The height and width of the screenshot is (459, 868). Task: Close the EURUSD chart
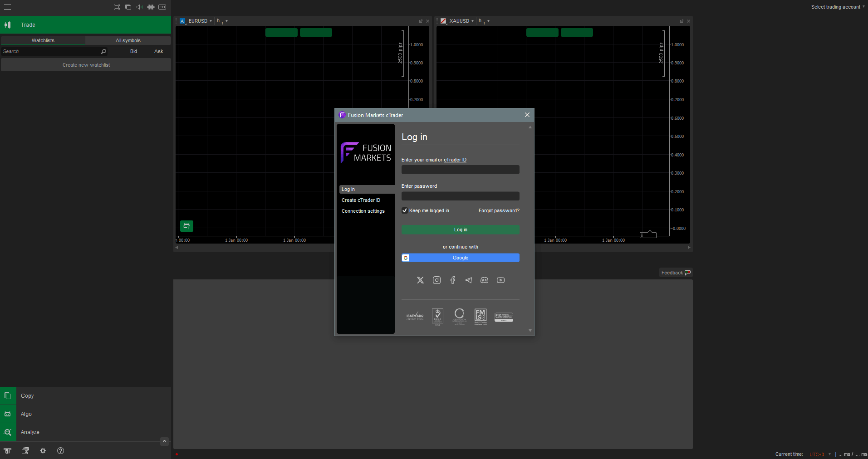pyautogui.click(x=427, y=21)
